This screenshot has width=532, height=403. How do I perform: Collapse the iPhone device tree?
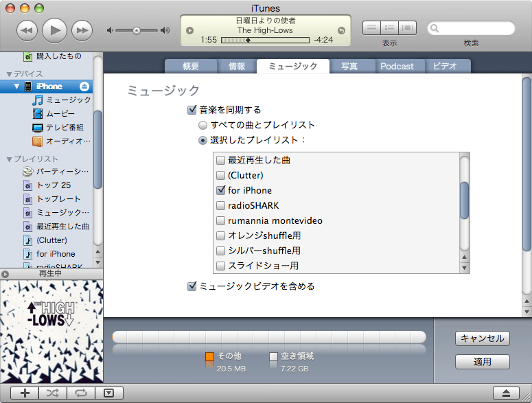click(16, 87)
